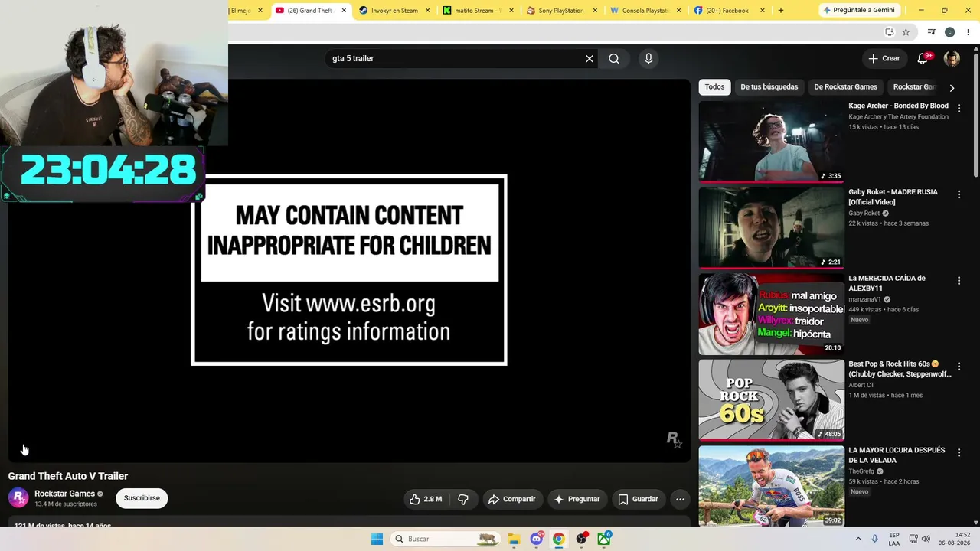Open TheGrefg cyclist video thumbnail
Viewport: 980px width, 551px height.
(772, 486)
